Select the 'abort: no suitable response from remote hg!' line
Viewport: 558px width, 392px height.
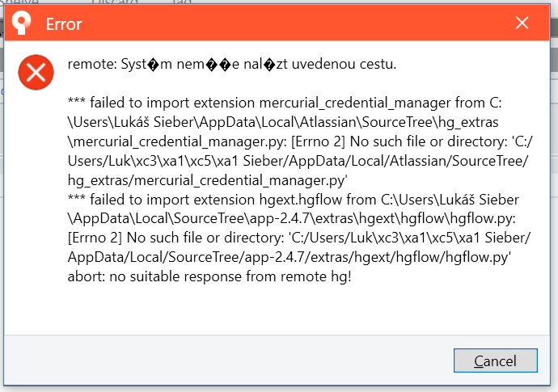pyautogui.click(x=209, y=276)
